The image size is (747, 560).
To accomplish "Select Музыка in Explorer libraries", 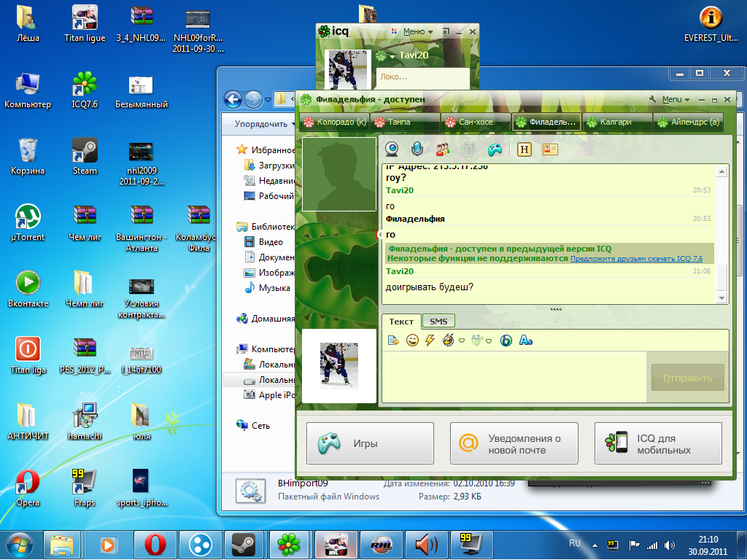I will (267, 287).
